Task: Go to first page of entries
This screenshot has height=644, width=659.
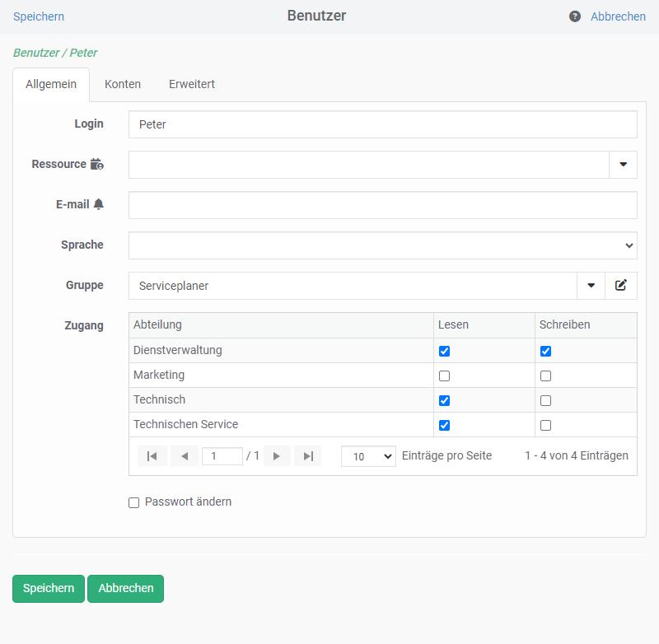Action: pos(152,456)
